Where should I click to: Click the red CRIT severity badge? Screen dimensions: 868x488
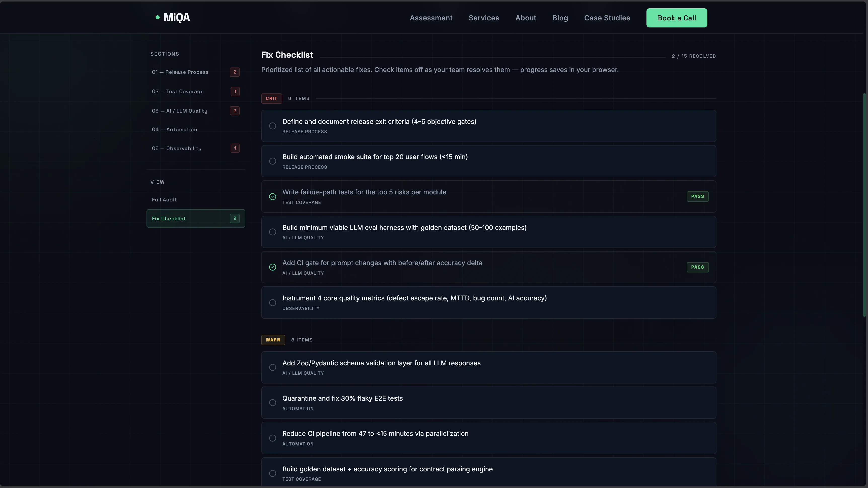pos(272,98)
